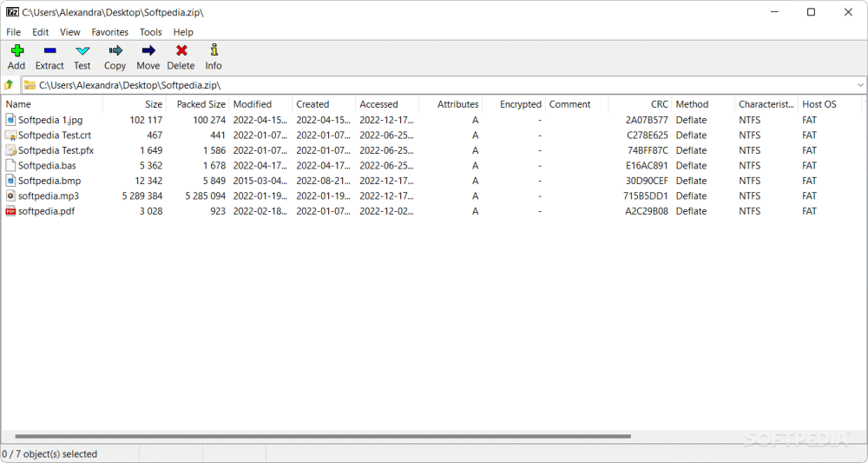Sort by Accessed column header
Viewport: 868px width, 463px height.
(387, 104)
